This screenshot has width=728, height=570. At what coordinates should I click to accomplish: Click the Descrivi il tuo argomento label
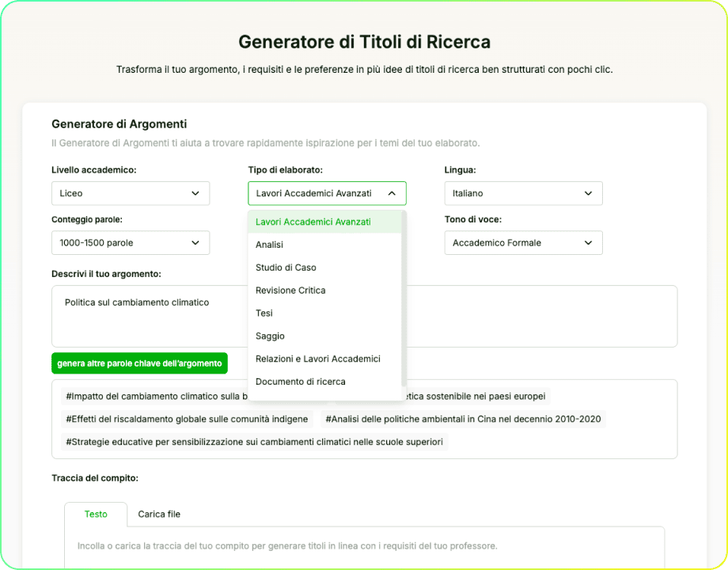click(x=106, y=274)
